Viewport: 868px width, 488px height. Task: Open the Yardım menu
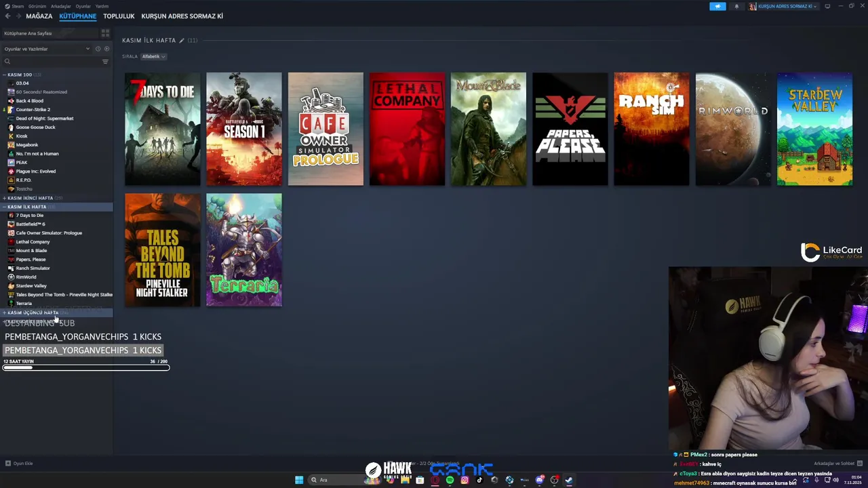[102, 6]
